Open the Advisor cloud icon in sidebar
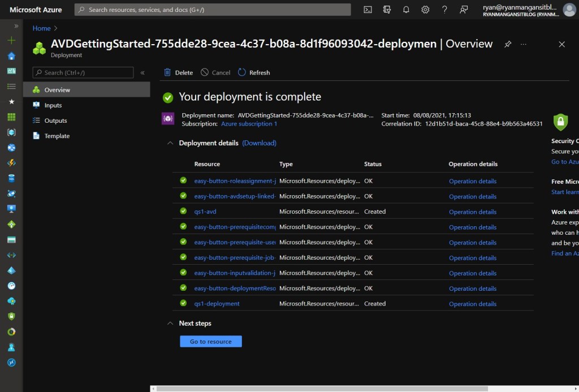This screenshot has width=579, height=392. click(x=11, y=301)
